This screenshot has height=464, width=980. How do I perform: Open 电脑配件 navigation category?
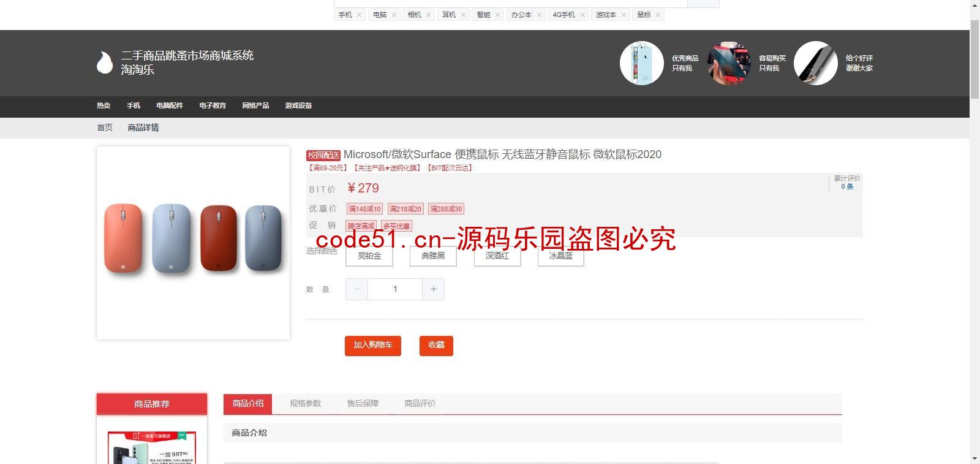170,106
